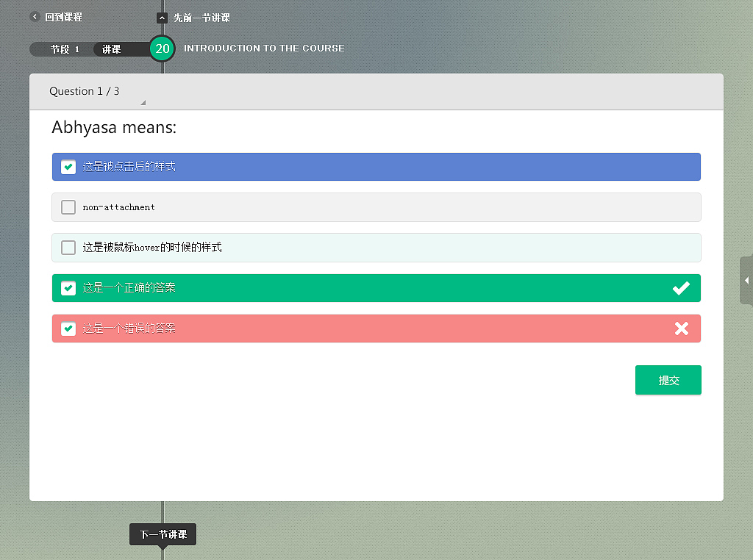Check the 这是被鼠标hover的时候的样式 checkbox
Screen dimensions: 753x560
68,248
